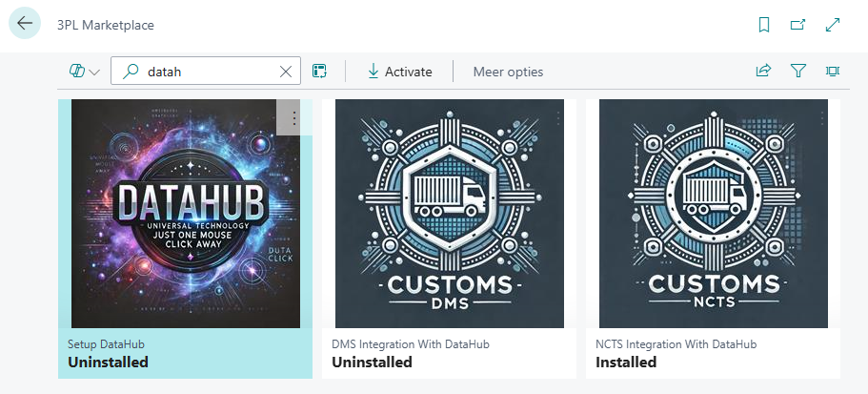Focus the search field containing datah
Viewport: 868px width, 394px height.
coord(206,71)
